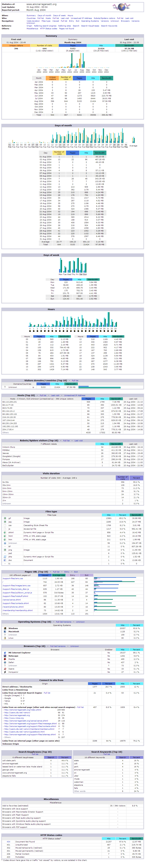Click the Macintosh operating system icon
145x868 pixels.
[x=5, y=631]
